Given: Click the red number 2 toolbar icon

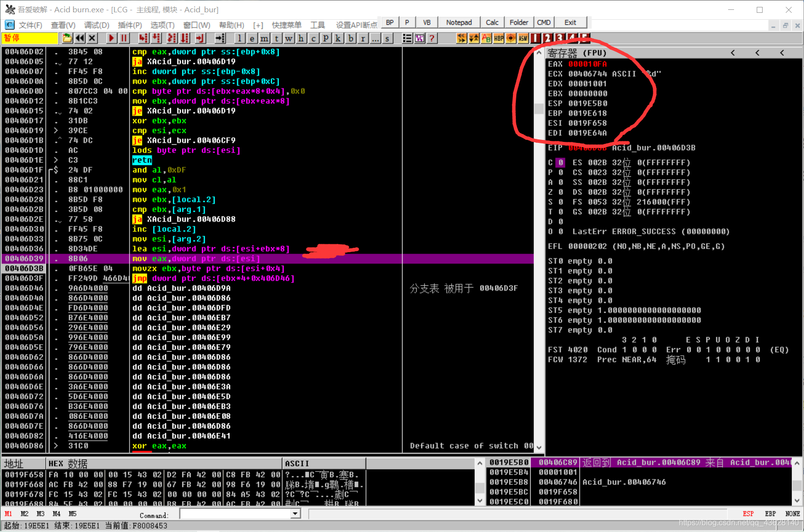Looking at the screenshot, I should tap(548, 38).
